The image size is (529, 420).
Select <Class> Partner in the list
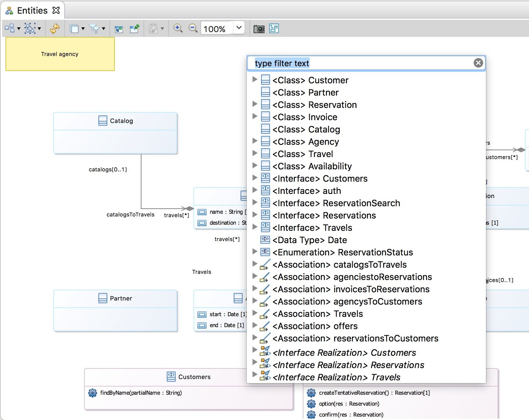(306, 93)
